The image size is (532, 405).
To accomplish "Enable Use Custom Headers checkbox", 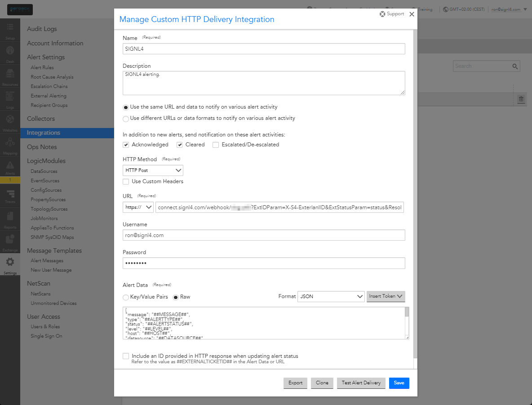I will [x=126, y=182].
